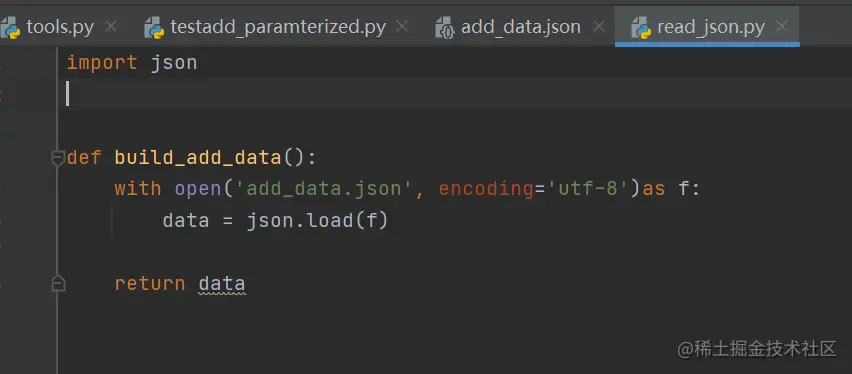
Task: Click the empty line with the text caret
Action: click(454, 94)
